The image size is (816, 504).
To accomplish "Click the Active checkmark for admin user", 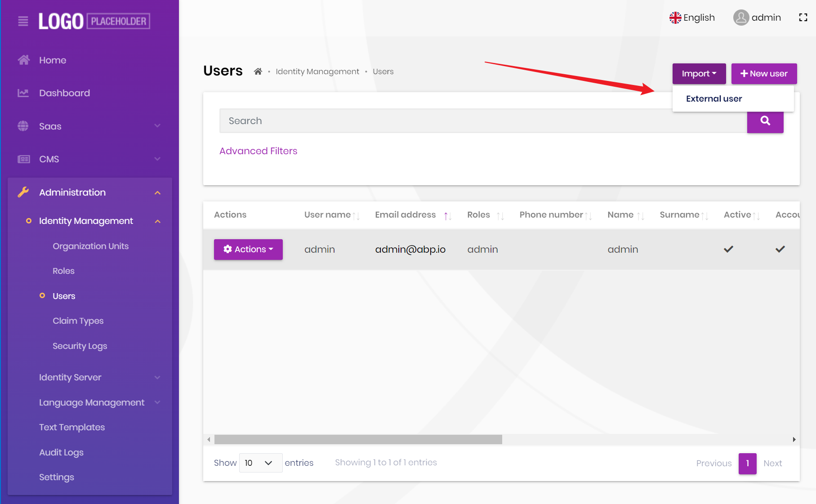I will click(728, 249).
